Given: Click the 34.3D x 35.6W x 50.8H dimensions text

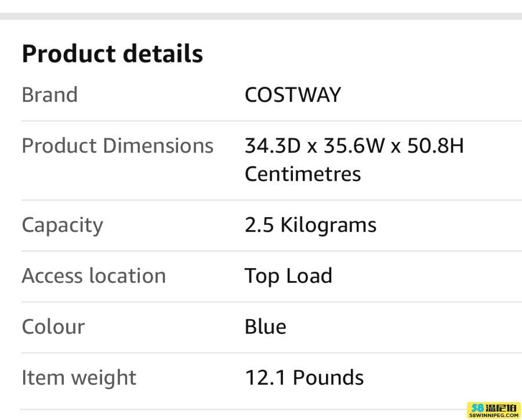Looking at the screenshot, I should coord(354,146).
